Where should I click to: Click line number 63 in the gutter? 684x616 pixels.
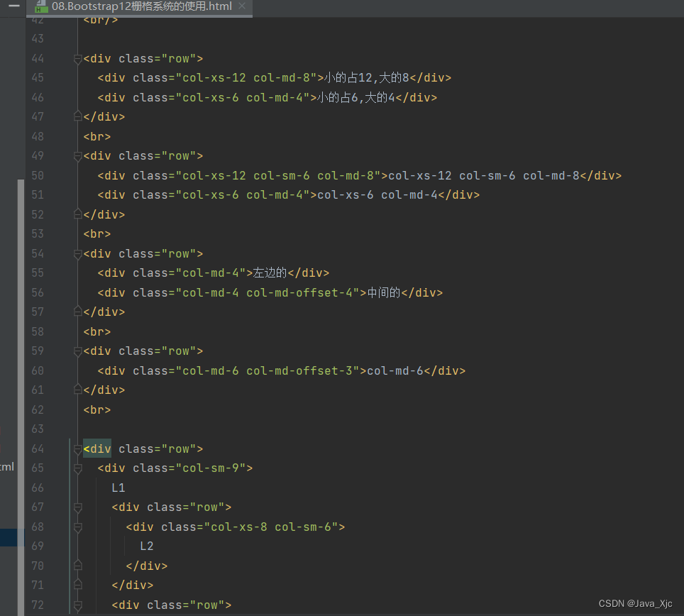click(x=38, y=429)
